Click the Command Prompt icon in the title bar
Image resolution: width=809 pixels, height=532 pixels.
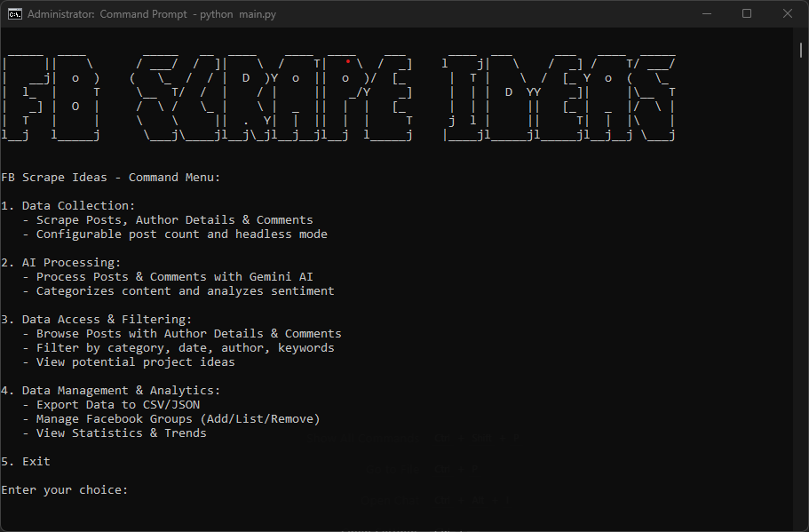click(x=12, y=13)
